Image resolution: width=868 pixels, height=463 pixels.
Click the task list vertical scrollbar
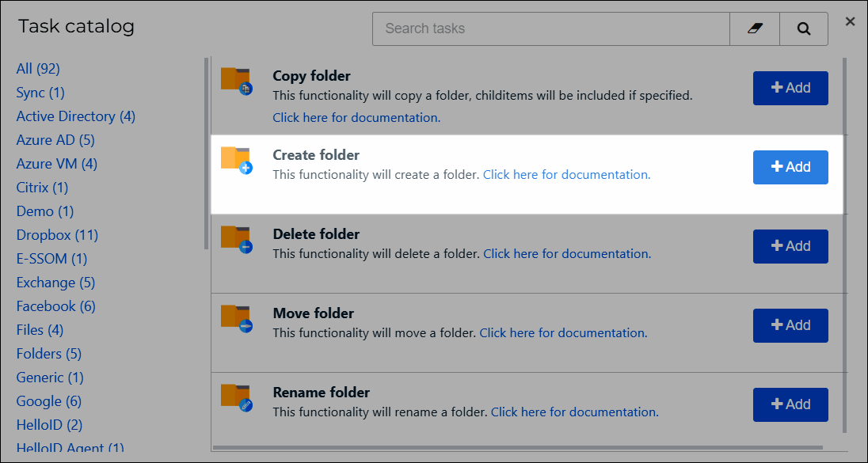844,245
